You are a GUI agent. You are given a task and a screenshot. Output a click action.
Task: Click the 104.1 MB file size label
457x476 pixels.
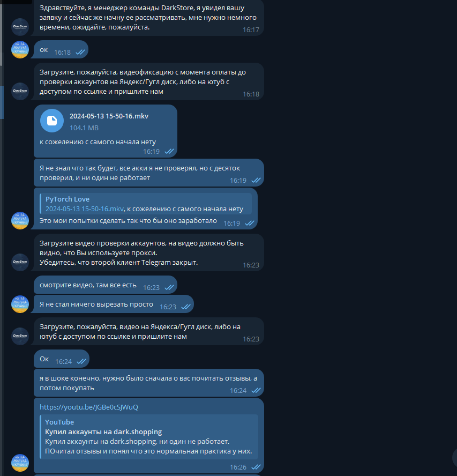(84, 128)
